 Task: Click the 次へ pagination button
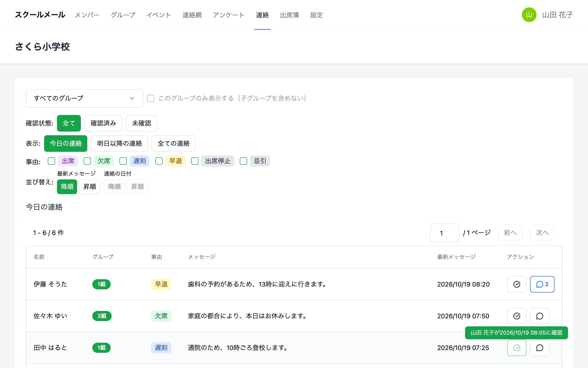click(x=542, y=233)
